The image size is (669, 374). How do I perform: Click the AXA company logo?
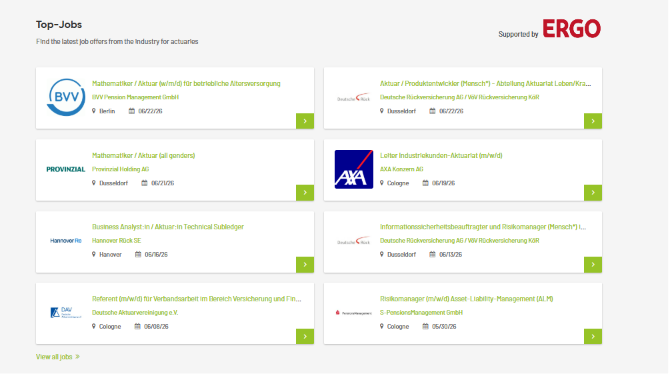click(x=354, y=169)
